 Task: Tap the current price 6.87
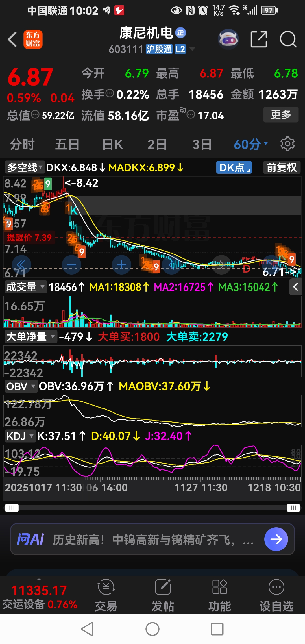30,77
